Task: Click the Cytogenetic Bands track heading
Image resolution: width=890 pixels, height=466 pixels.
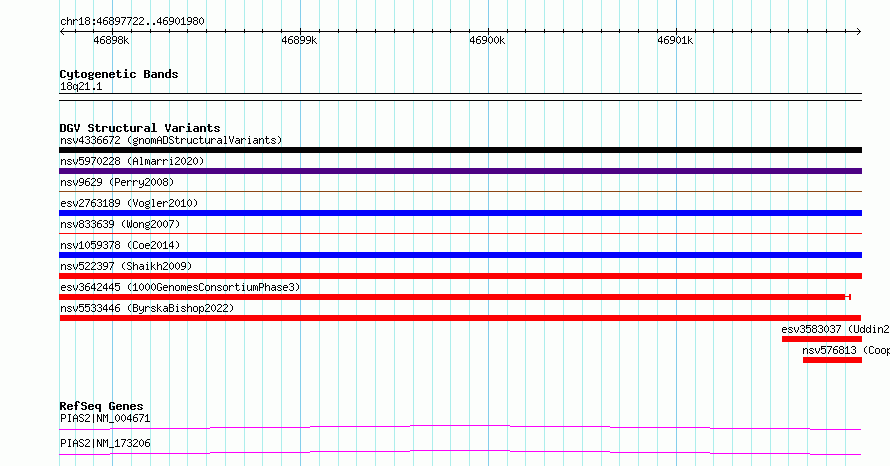Action: click(x=119, y=74)
